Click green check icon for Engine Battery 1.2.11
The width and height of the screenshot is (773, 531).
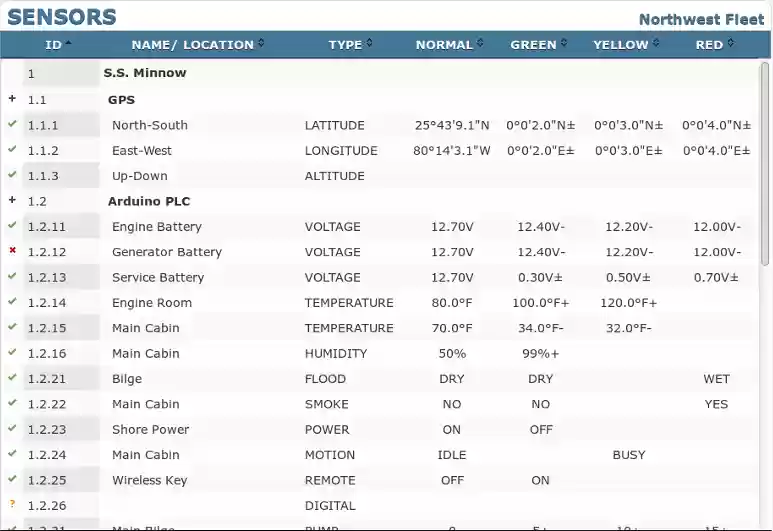[x=12, y=225]
